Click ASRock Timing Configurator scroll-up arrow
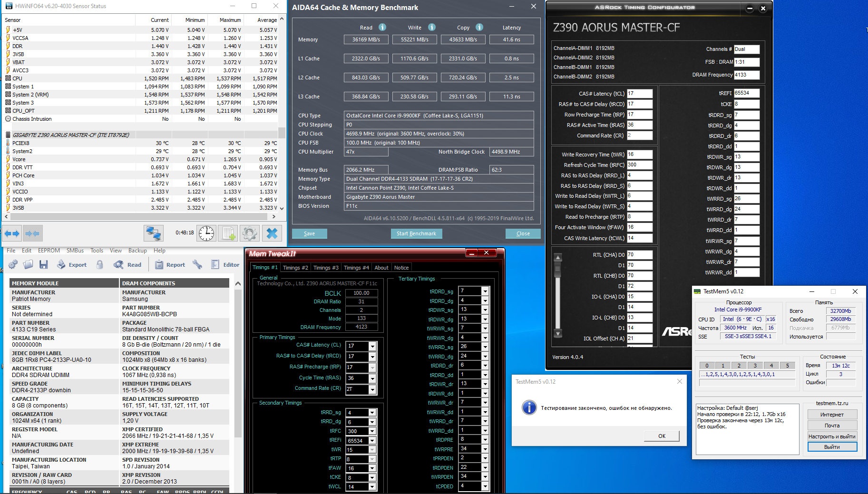868x494 pixels. tap(558, 258)
